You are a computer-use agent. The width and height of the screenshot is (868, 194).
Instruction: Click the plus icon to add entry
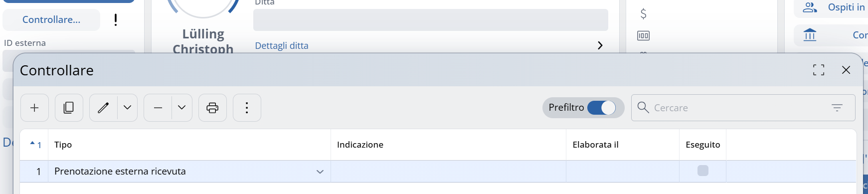click(x=34, y=108)
